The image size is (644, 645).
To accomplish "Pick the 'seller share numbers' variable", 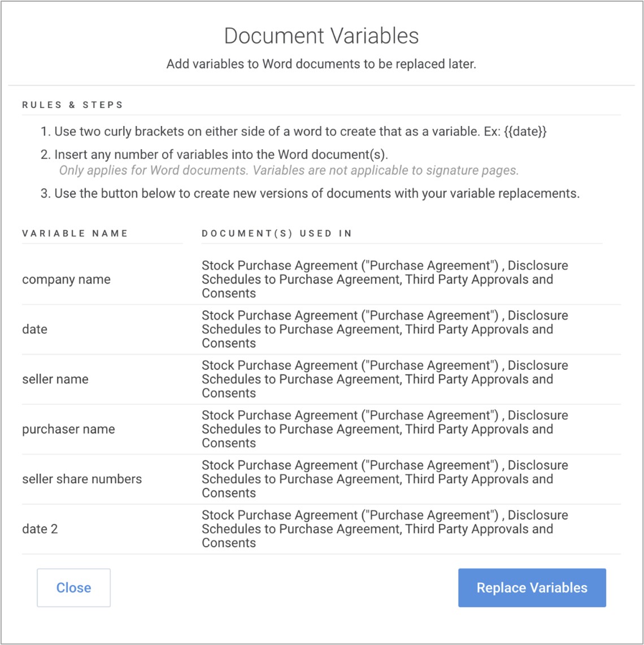I will 82,479.
